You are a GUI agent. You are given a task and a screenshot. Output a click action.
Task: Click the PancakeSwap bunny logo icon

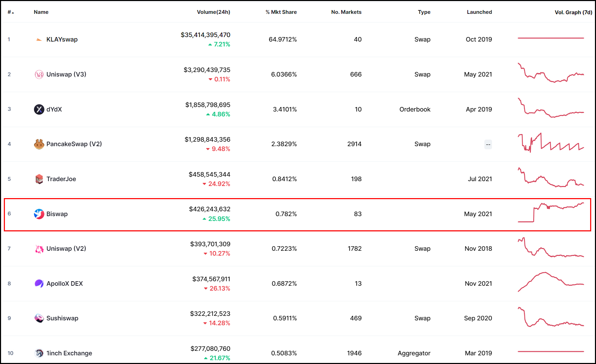[39, 144]
